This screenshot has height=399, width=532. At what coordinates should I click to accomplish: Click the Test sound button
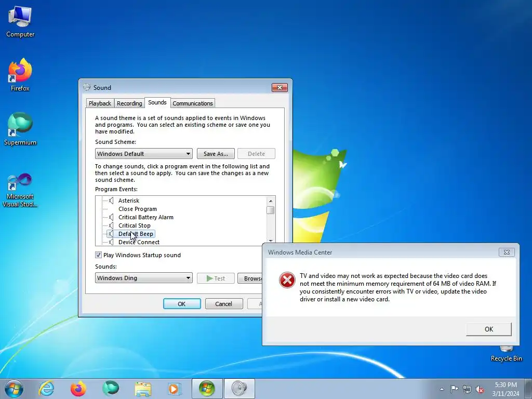pyautogui.click(x=216, y=278)
